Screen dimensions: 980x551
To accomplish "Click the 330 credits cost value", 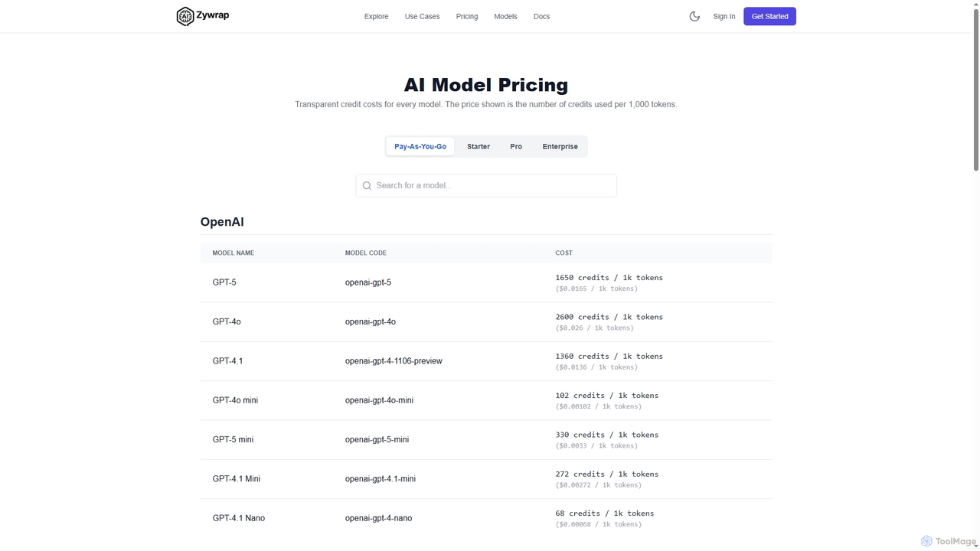I will [x=607, y=435].
